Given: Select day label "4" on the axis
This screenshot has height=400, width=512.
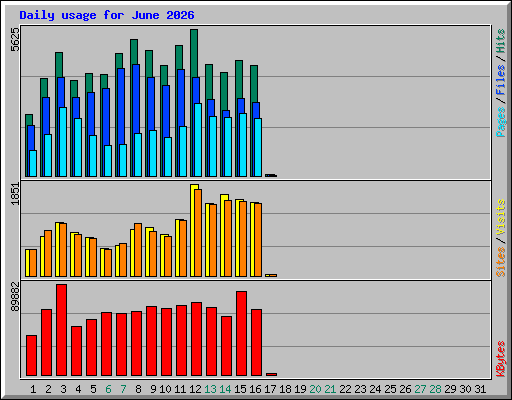Looking at the screenshot, I should point(78,389).
